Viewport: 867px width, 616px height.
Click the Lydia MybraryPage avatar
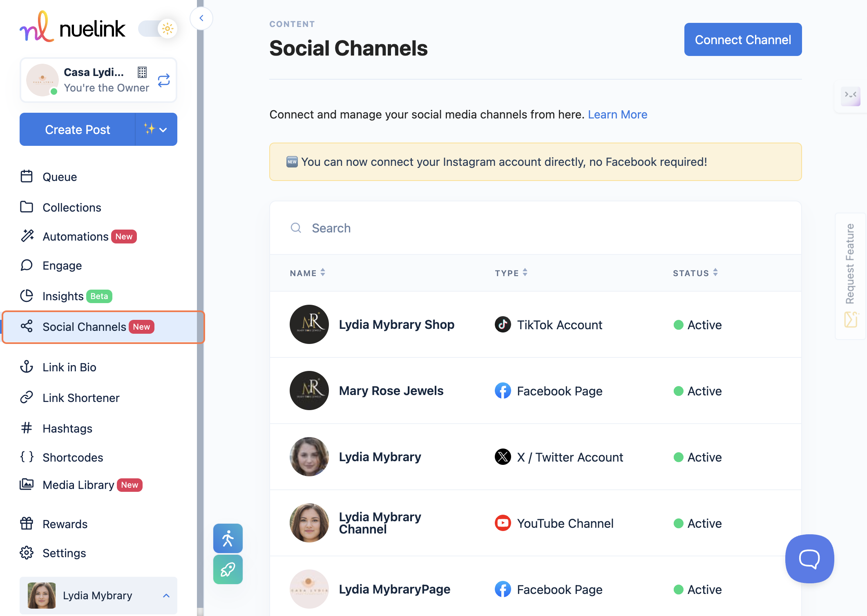tap(309, 589)
